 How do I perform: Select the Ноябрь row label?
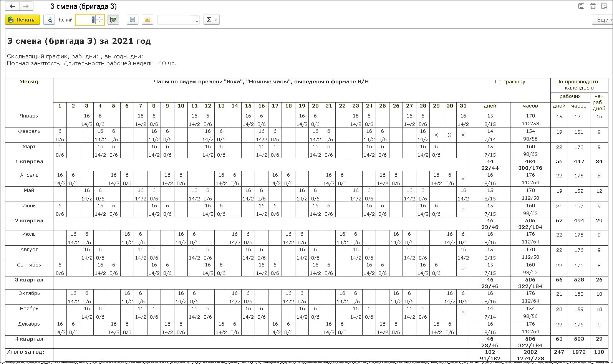(x=29, y=308)
